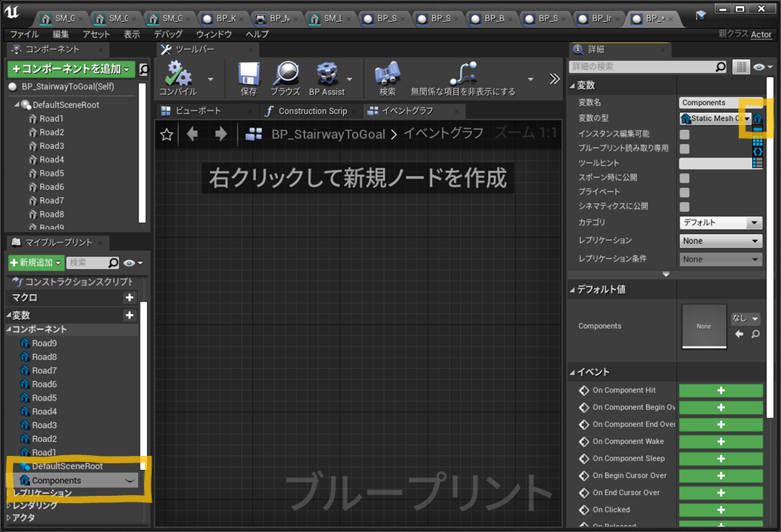Go back with graph left arrow
This screenshot has height=532, width=781.
192,134
